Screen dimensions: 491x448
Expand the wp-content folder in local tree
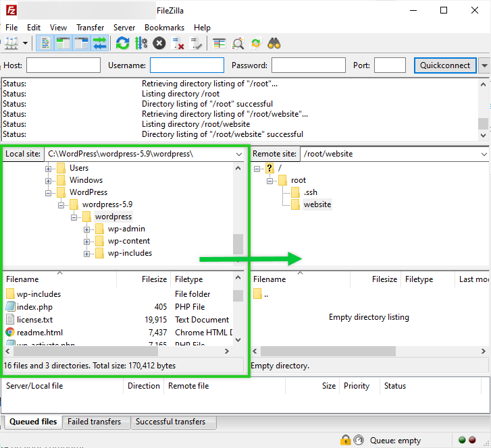point(87,242)
